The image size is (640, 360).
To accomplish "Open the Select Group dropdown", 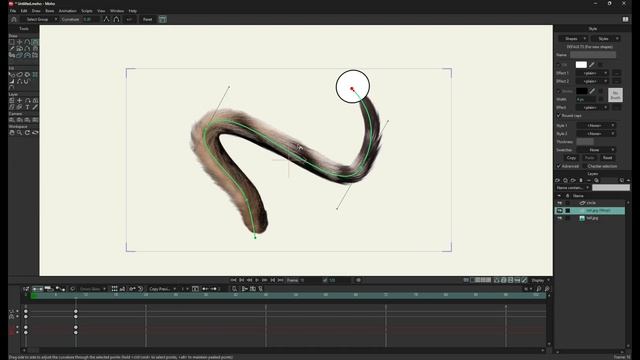I will click(40, 19).
